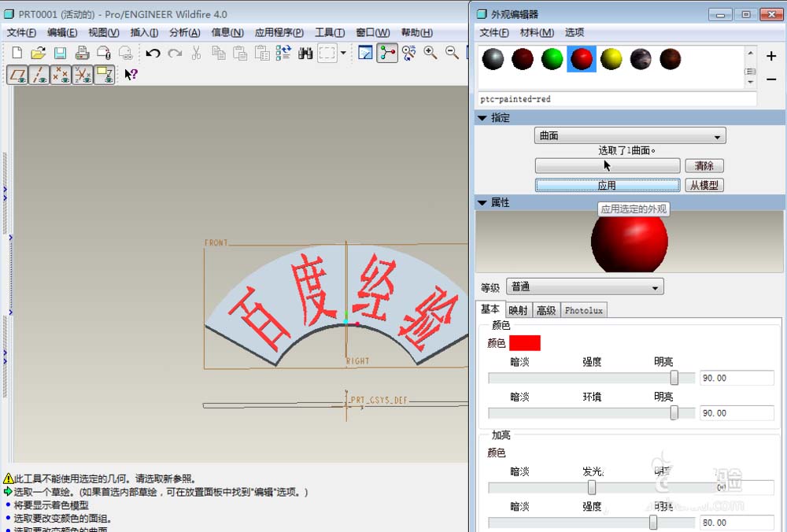Switch to the 映射 tab
The width and height of the screenshot is (787, 532).
[518, 310]
